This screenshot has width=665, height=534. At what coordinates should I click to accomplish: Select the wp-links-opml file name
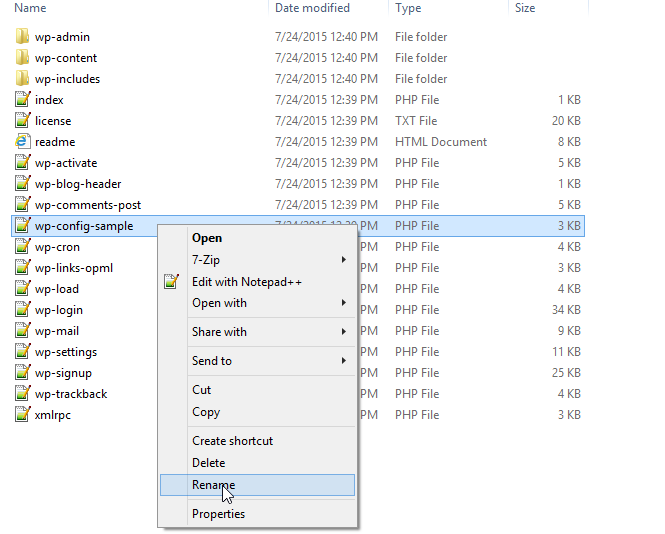74,268
